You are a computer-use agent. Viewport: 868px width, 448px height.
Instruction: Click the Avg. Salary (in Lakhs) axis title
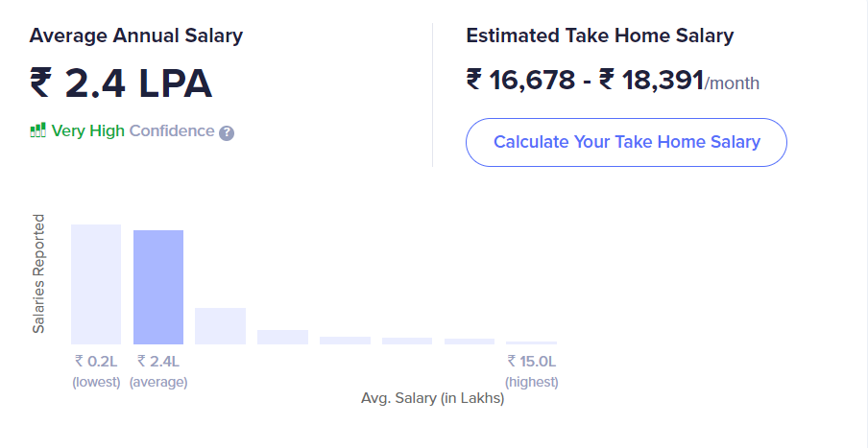coord(432,398)
